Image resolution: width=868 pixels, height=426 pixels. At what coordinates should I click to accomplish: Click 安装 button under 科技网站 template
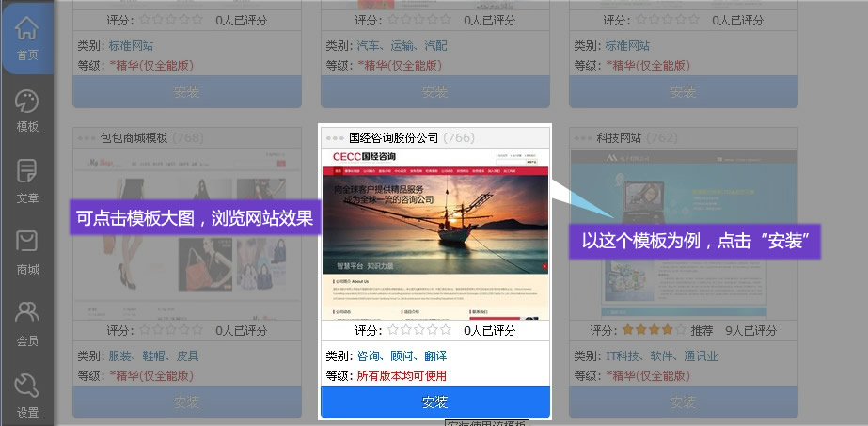[683, 402]
